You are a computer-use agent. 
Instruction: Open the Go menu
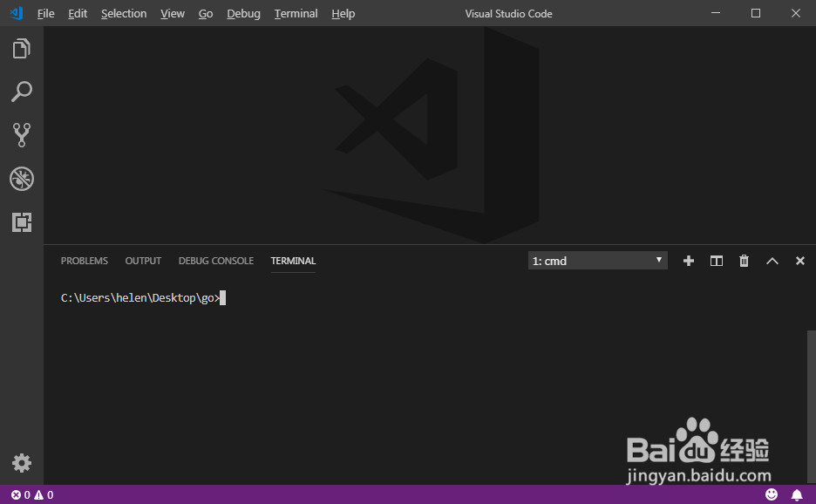(x=206, y=14)
